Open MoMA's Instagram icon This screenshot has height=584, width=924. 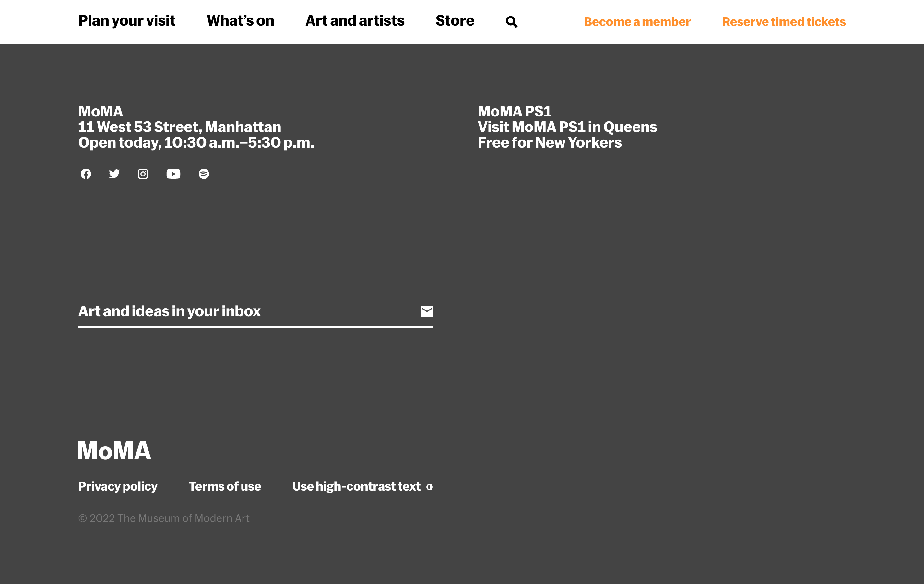[143, 174]
